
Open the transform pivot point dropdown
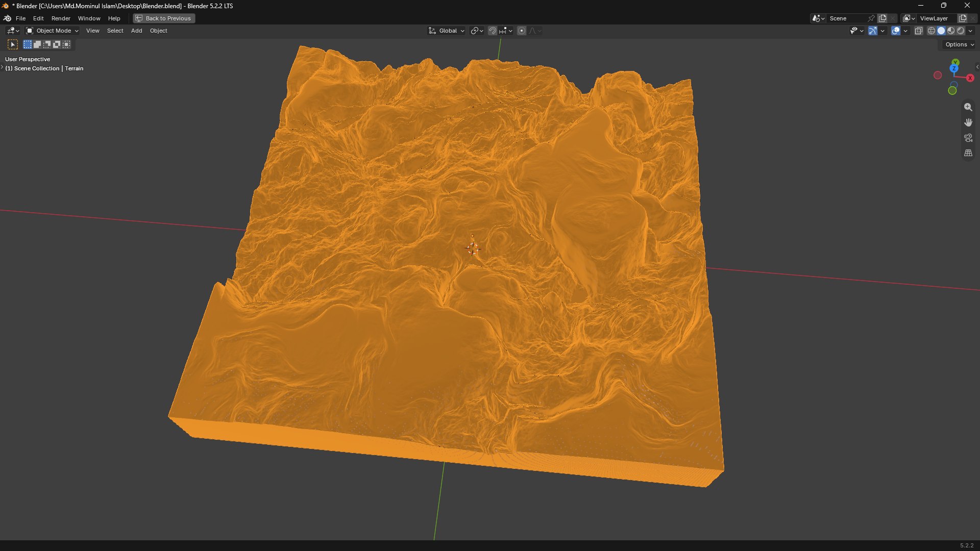tap(477, 31)
